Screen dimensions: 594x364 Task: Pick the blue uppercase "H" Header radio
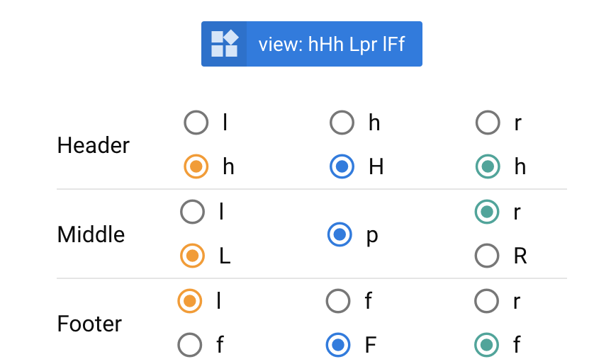tap(342, 167)
